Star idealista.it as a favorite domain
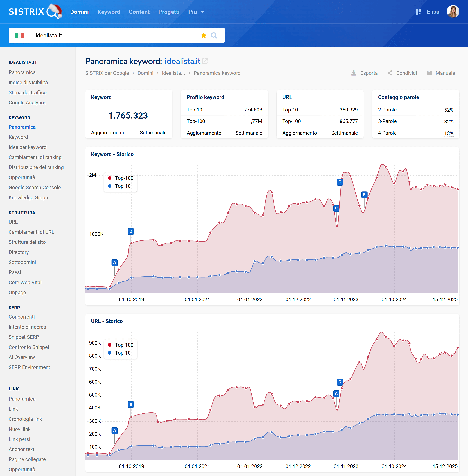This screenshot has width=468, height=476. (204, 35)
